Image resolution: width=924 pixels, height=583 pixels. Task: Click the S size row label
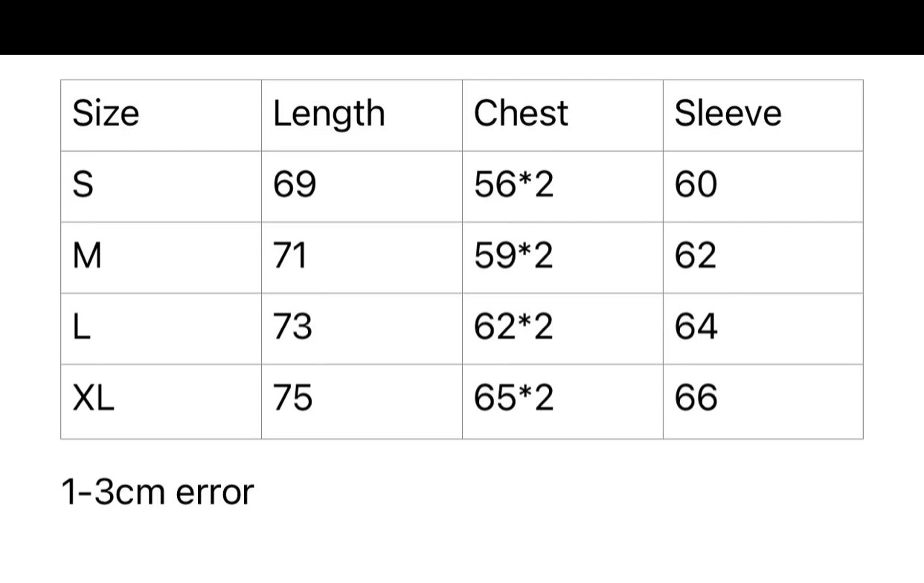point(83,185)
